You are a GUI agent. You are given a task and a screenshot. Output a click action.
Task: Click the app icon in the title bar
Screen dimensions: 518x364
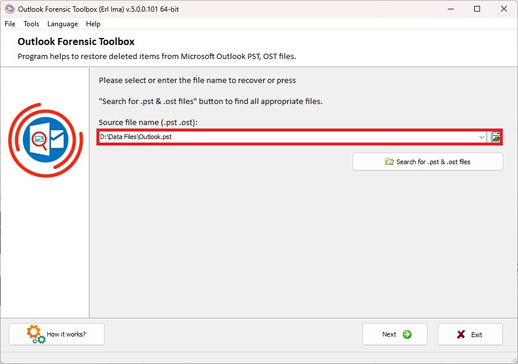pyautogui.click(x=10, y=9)
